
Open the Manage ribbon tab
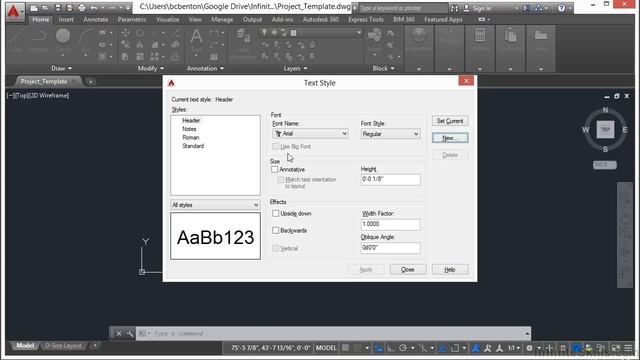point(222,20)
